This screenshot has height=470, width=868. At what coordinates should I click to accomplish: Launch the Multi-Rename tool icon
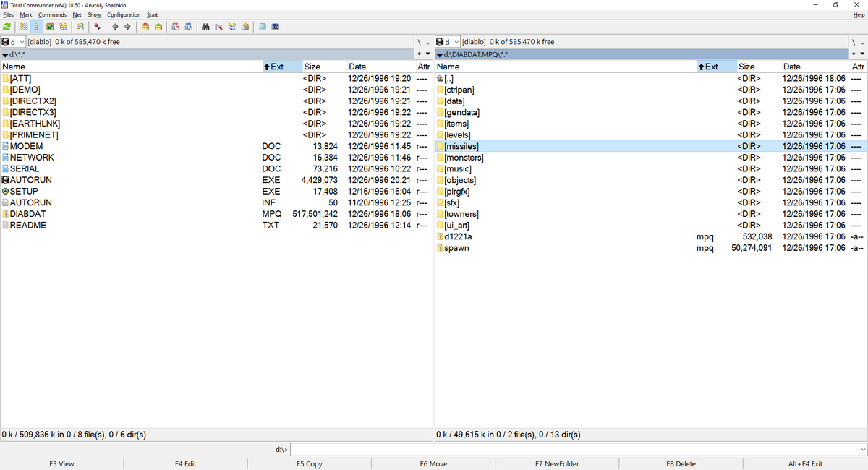(218, 27)
